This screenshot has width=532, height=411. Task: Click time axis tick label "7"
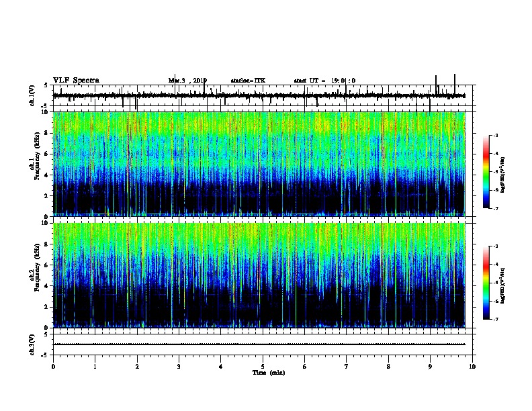click(x=347, y=367)
